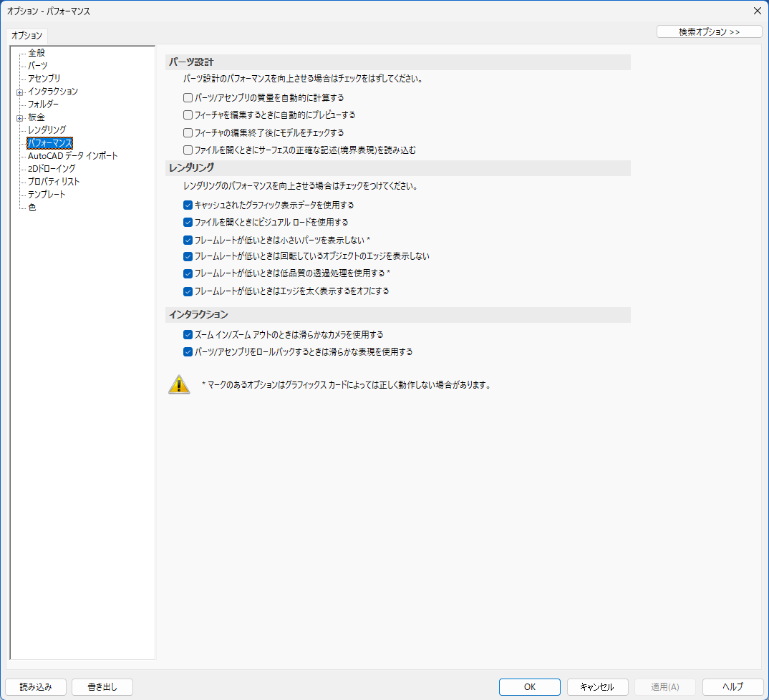Toggle smooth camera for zoom in/out
769x700 pixels.
(x=188, y=334)
